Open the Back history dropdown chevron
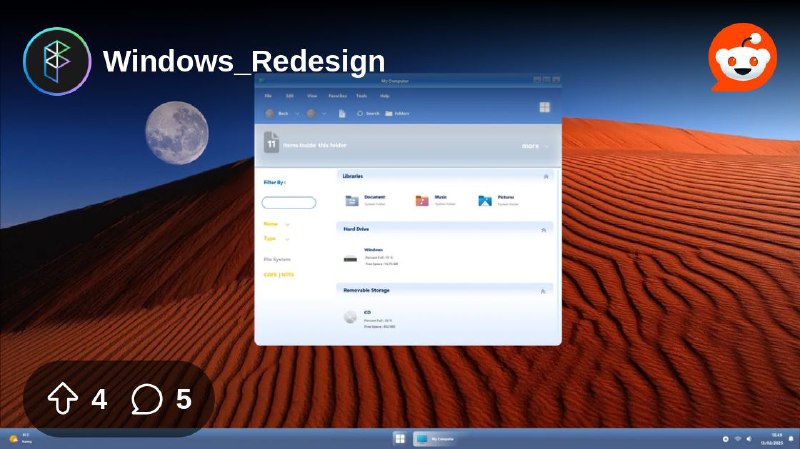 [x=297, y=114]
